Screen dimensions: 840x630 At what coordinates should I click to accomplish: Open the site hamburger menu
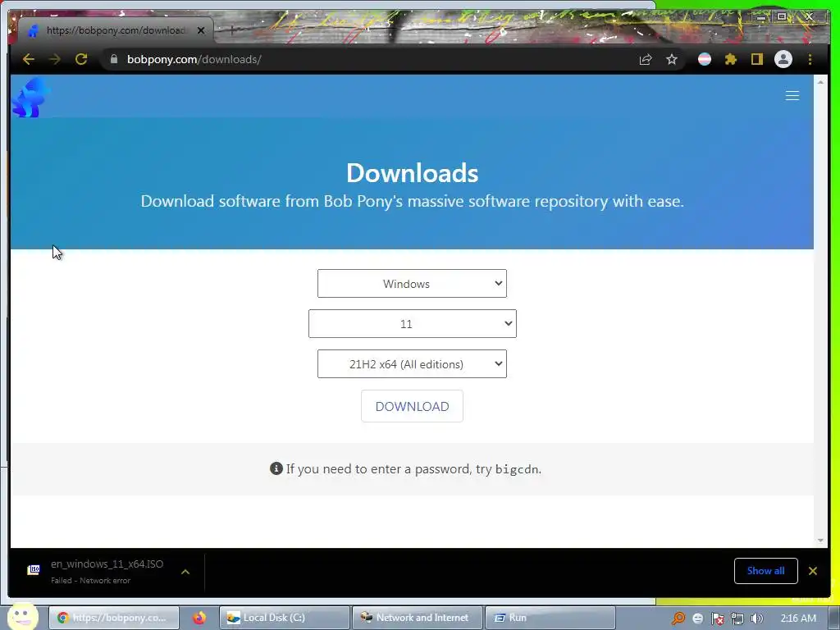click(792, 96)
